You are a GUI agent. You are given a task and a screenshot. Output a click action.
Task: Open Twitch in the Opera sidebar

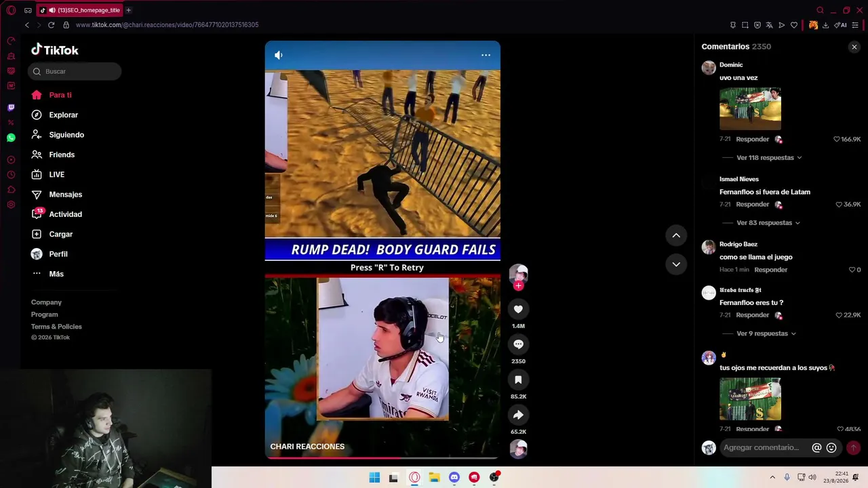click(x=11, y=108)
